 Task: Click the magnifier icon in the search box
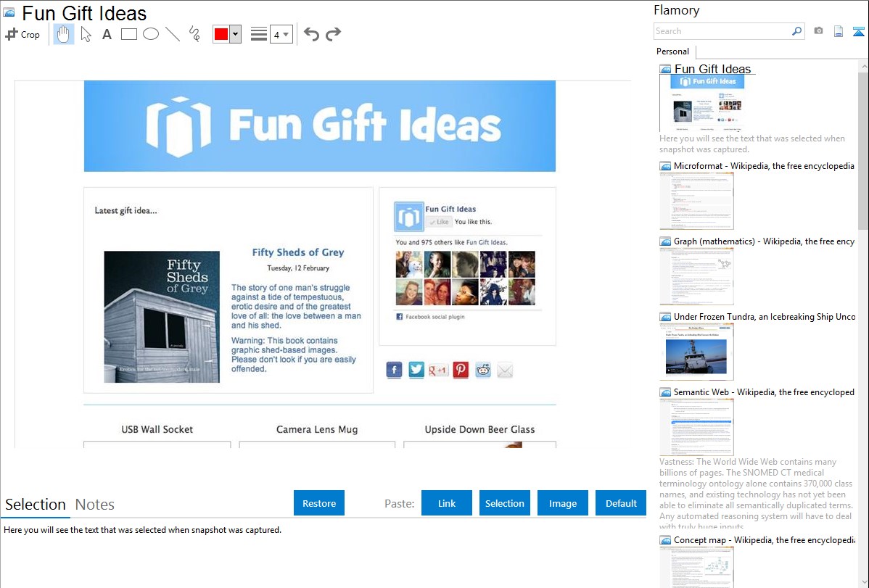click(796, 31)
